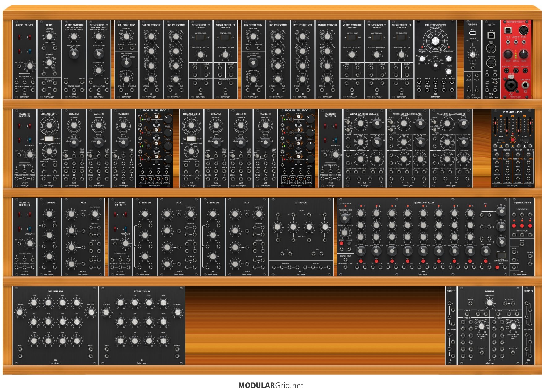Turn the SCALE selector on Bode Frequency Shifter
Screen dimensions: 542x392
(435, 65)
